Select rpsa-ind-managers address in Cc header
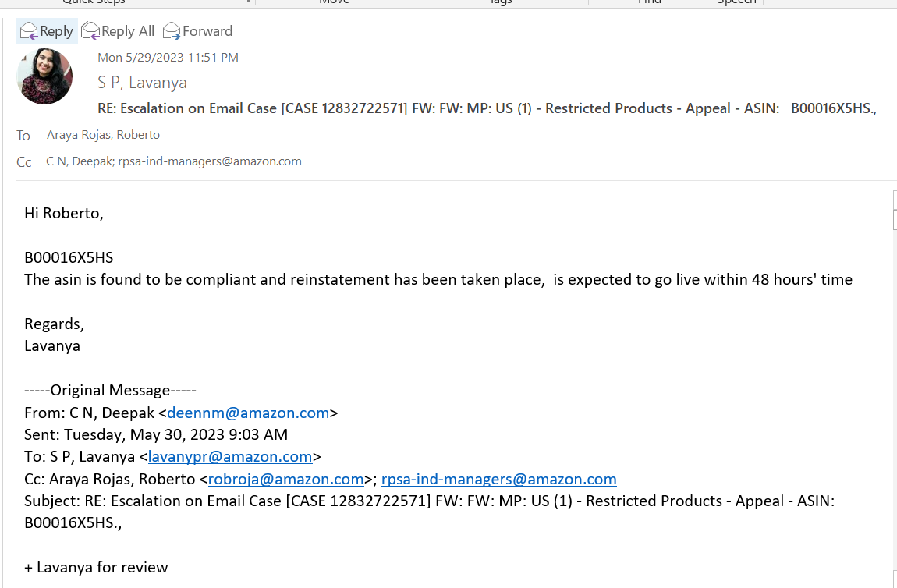 tap(210, 161)
